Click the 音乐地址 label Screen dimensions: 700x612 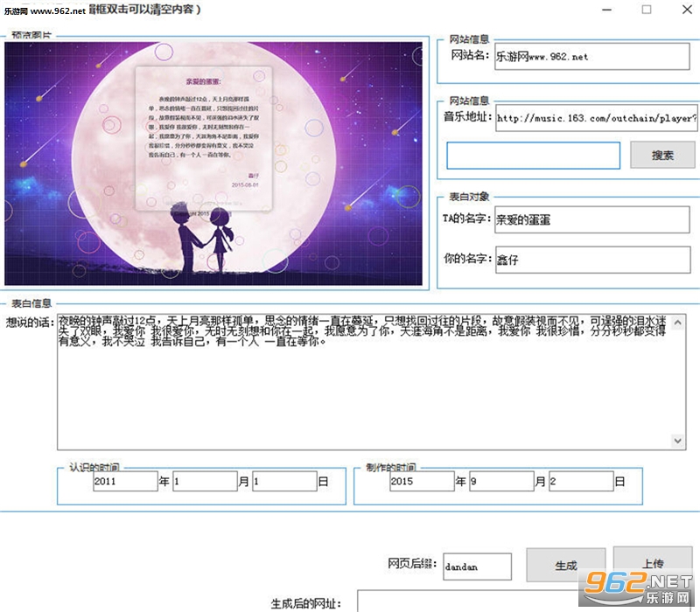tap(467, 117)
